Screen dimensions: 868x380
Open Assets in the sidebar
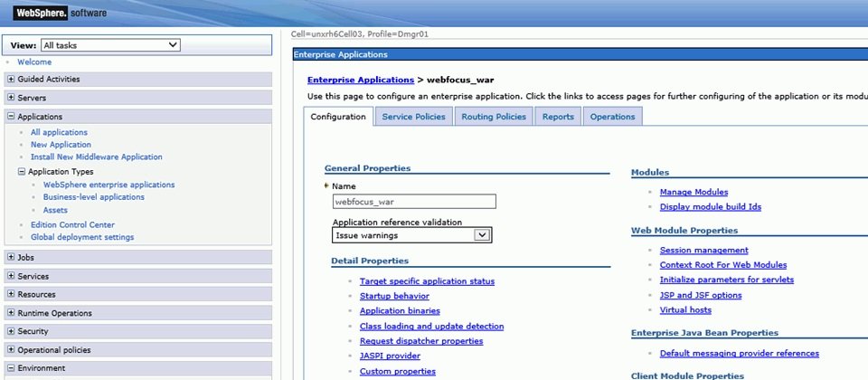click(x=55, y=211)
